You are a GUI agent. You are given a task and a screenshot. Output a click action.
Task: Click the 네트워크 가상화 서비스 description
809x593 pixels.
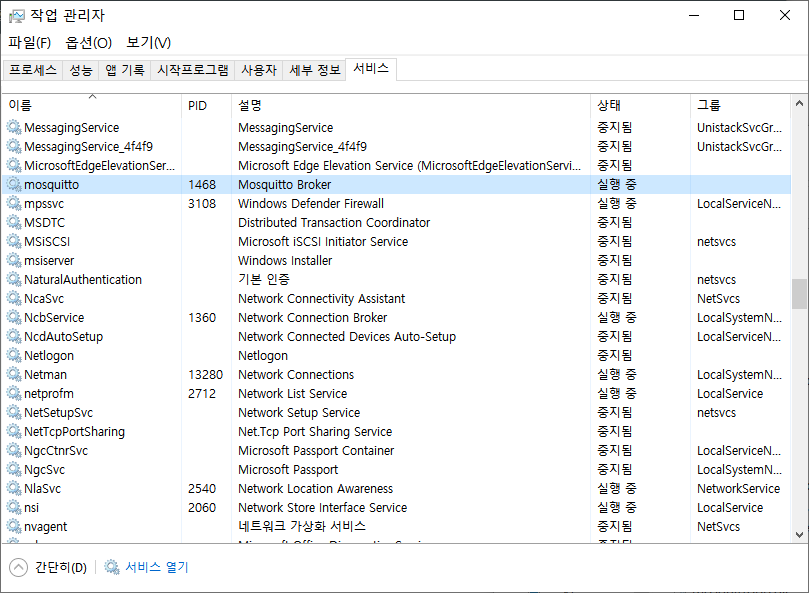[302, 526]
